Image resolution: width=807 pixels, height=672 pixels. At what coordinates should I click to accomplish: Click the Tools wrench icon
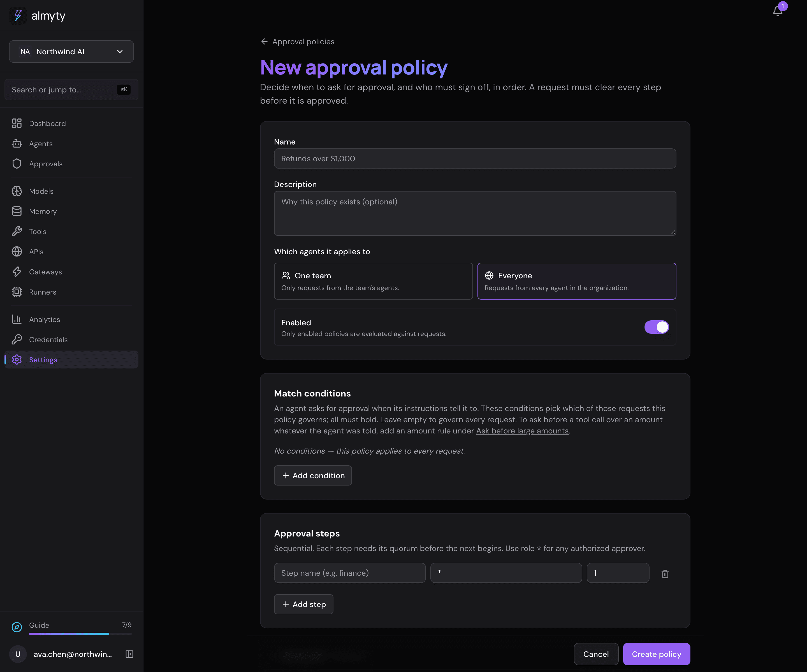(17, 232)
